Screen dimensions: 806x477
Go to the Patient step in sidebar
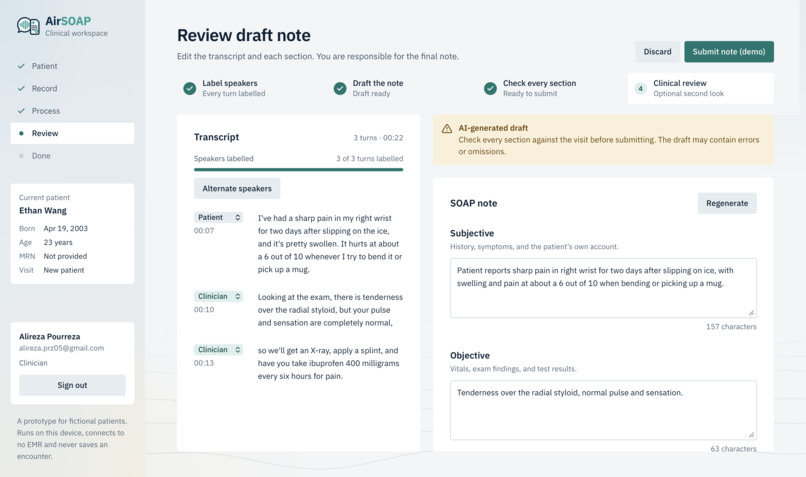click(x=72, y=66)
